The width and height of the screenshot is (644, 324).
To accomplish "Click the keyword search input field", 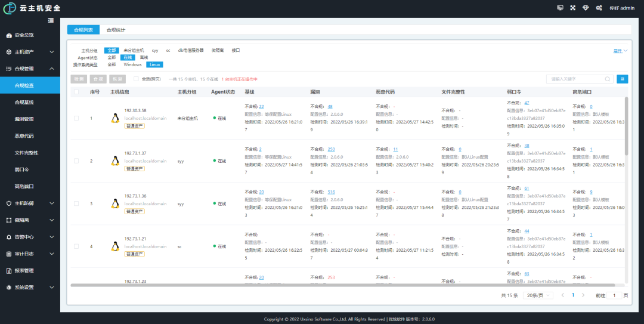I will point(575,79).
